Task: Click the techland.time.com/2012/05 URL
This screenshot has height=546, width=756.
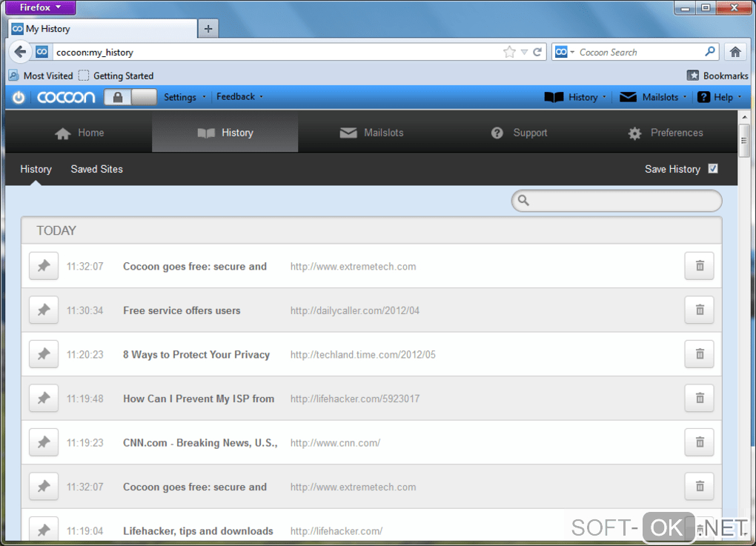Action: pos(362,355)
